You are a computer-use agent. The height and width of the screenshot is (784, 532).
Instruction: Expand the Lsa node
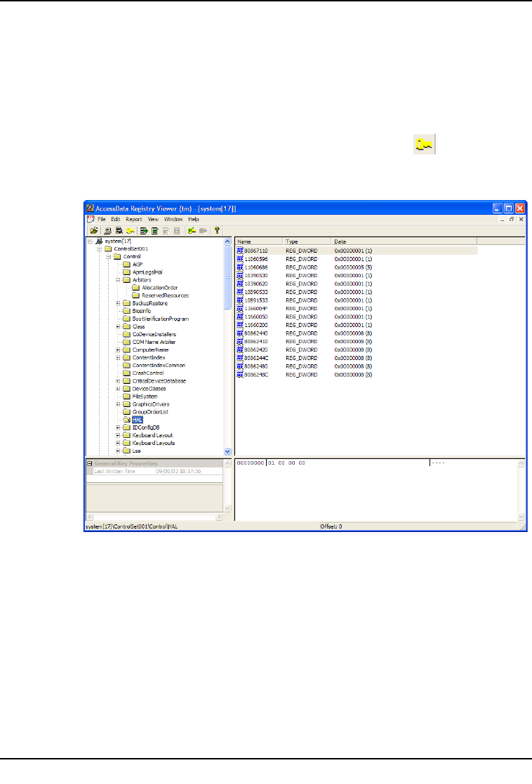tap(118, 451)
